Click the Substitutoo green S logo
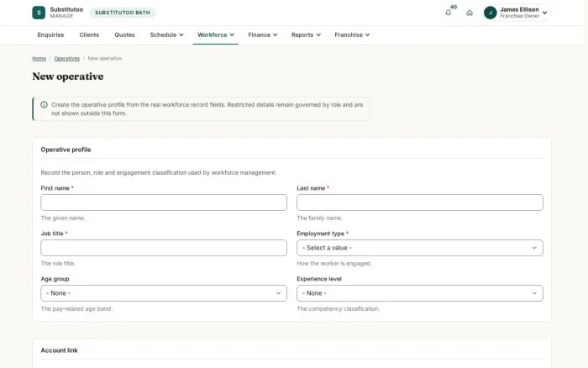This screenshot has width=588, height=368. [x=39, y=13]
